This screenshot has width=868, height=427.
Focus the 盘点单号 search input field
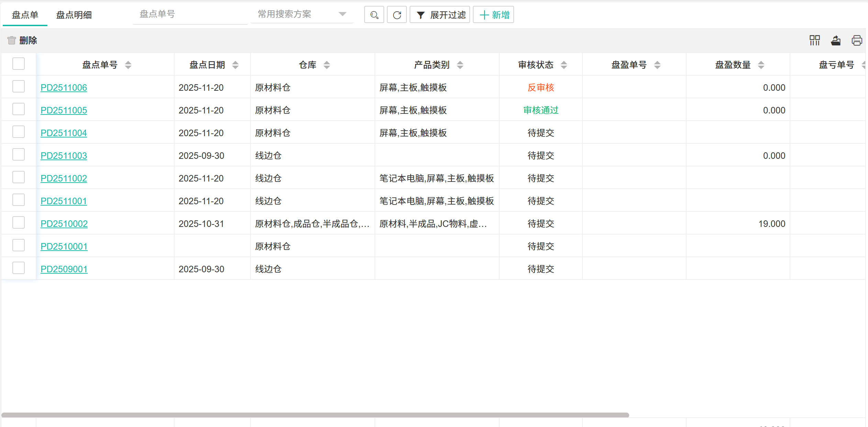[190, 14]
